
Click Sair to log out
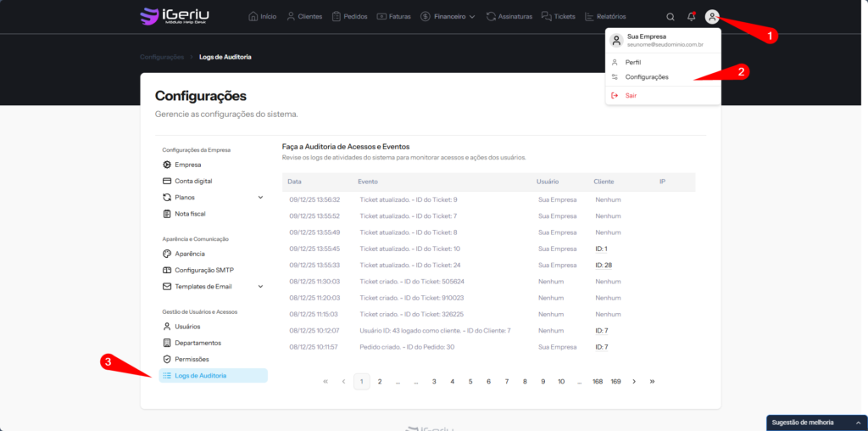pyautogui.click(x=631, y=96)
